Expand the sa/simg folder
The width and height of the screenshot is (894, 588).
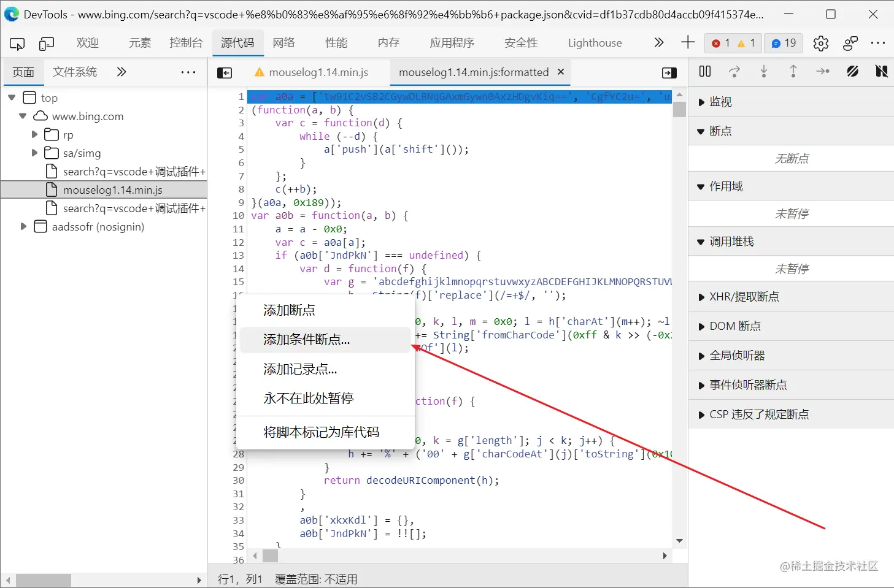pos(34,153)
